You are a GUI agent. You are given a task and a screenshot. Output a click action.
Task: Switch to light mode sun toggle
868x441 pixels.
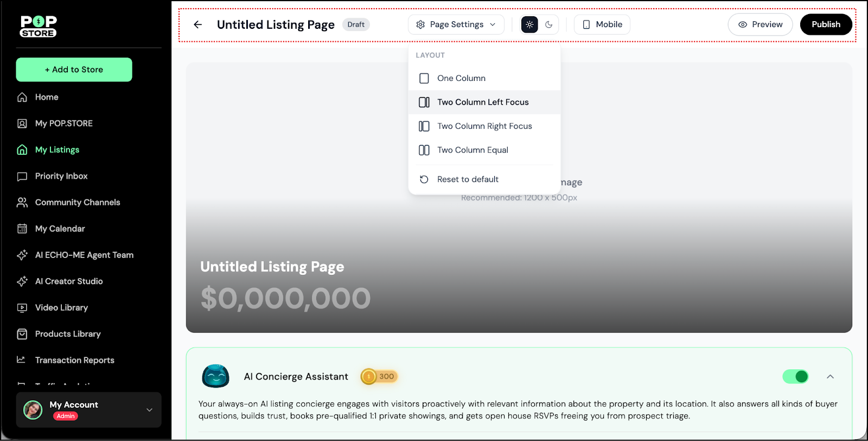(x=529, y=24)
